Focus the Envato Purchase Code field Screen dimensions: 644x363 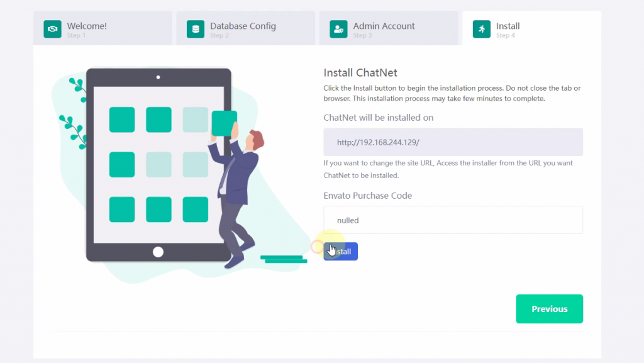point(453,220)
